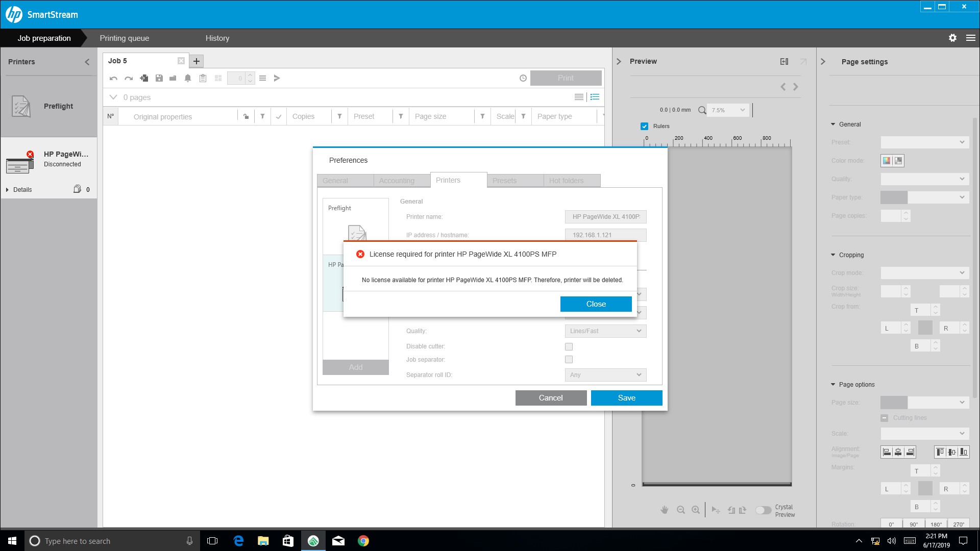The image size is (980, 551).
Task: Close the license required dialog
Action: coord(596,304)
